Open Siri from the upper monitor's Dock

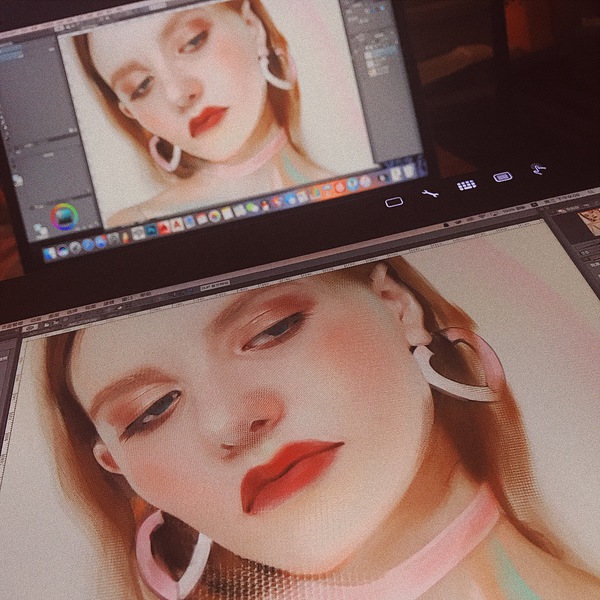pyautogui.click(x=63, y=251)
